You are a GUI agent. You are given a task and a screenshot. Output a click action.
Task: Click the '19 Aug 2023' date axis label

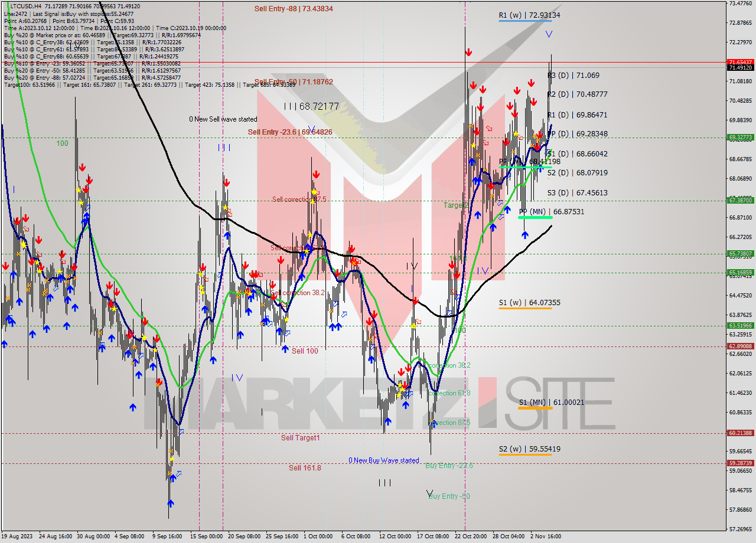(18, 537)
